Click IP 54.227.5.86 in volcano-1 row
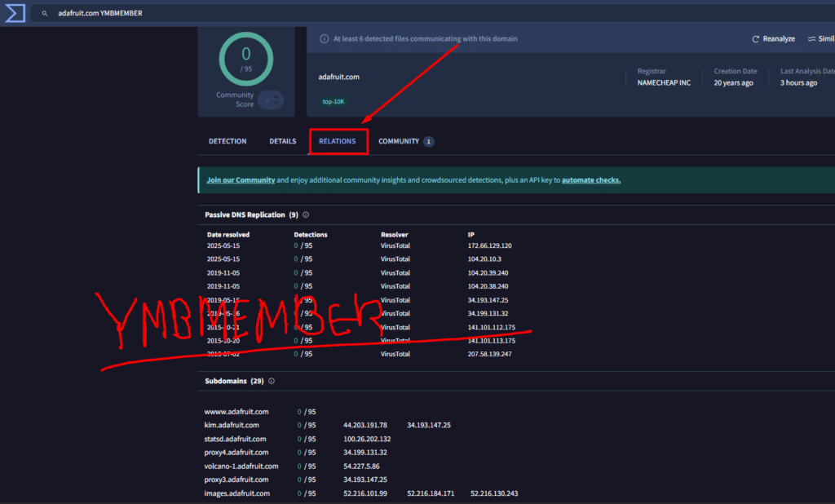The image size is (835, 504). (x=361, y=466)
